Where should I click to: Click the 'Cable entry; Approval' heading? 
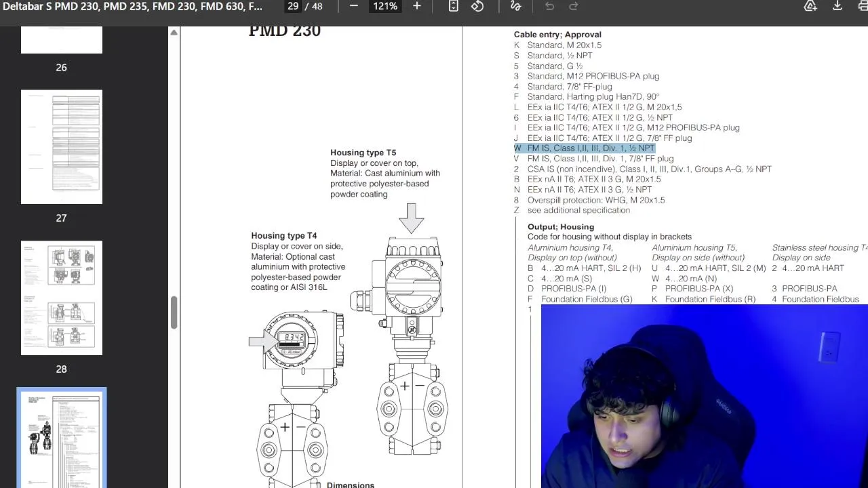557,35
